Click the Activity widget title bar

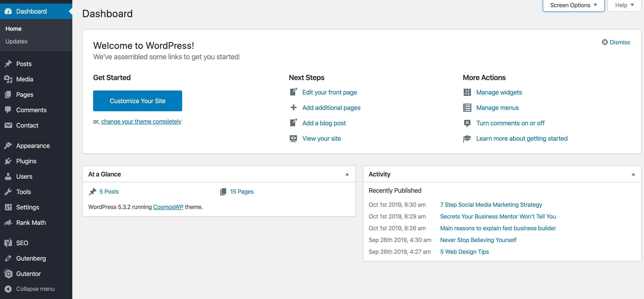[x=502, y=174]
